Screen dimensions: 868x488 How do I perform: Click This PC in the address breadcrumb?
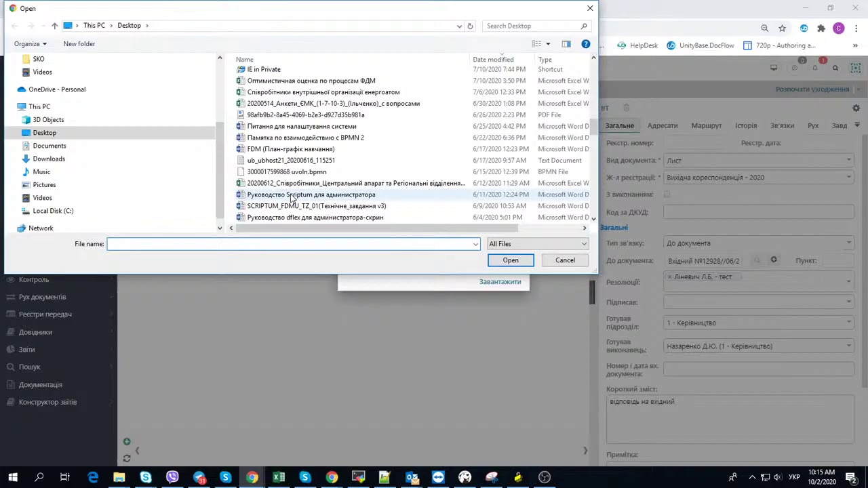pyautogui.click(x=94, y=26)
